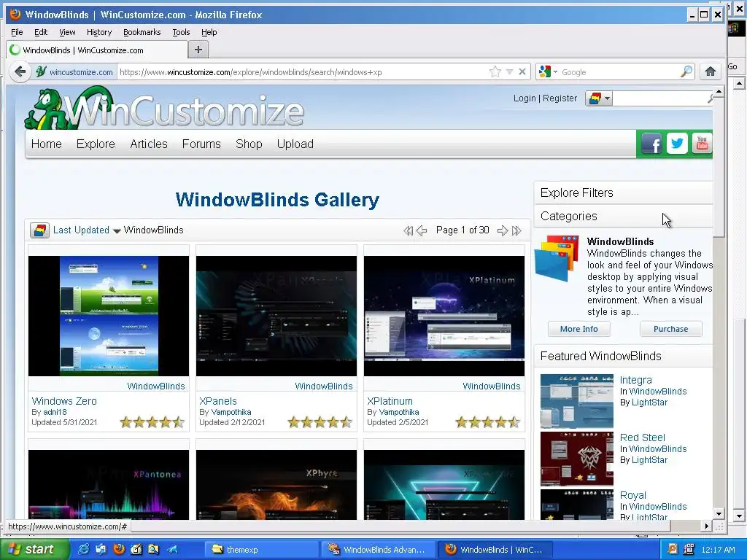Expand the Explore Filters section
Viewport: 747px width, 560px height.
pos(623,192)
